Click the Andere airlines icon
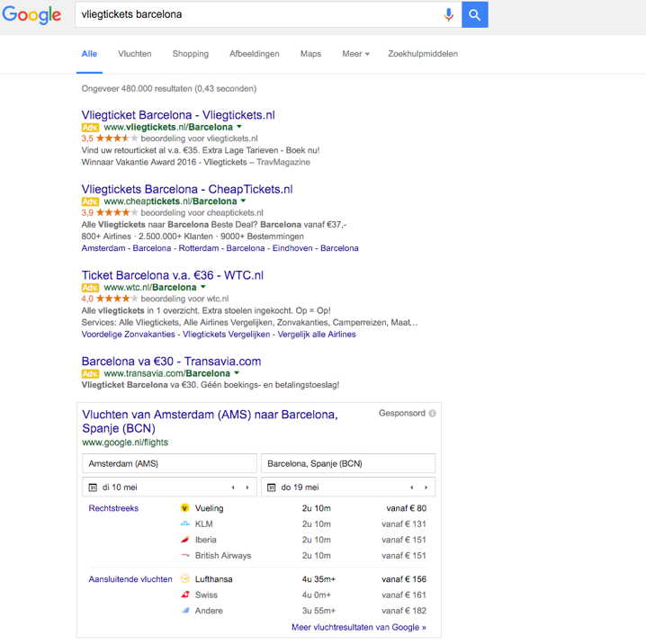This screenshot has width=646, height=644. [185, 610]
